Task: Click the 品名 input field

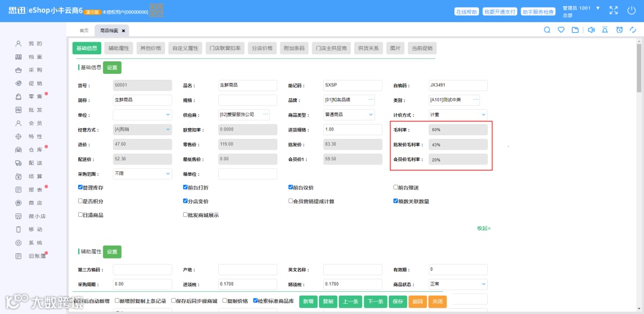Action: click(x=247, y=85)
